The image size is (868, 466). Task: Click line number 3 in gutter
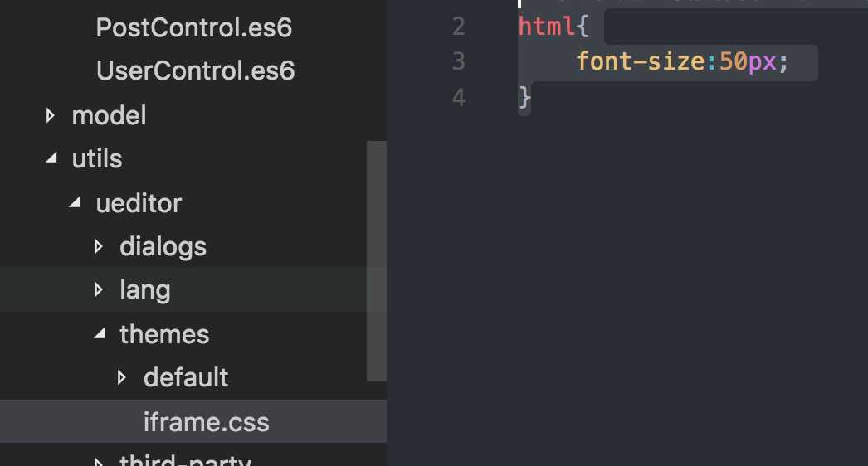pos(458,61)
